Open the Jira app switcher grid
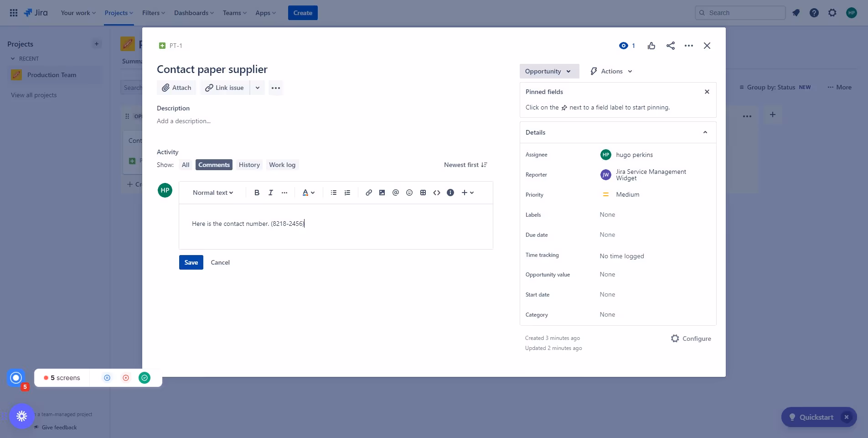868x438 pixels. pos(14,13)
